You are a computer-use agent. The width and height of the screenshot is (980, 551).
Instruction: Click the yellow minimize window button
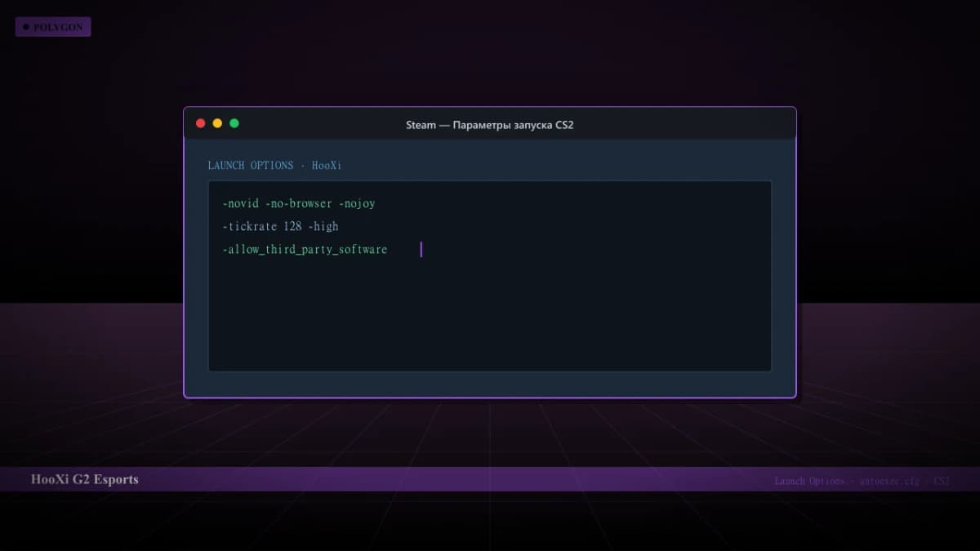point(217,123)
